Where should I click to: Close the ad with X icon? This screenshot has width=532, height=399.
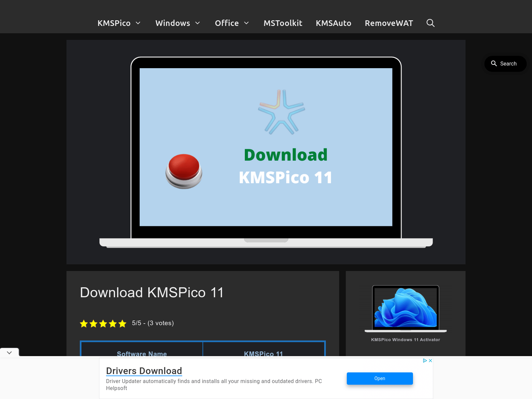coord(430,360)
